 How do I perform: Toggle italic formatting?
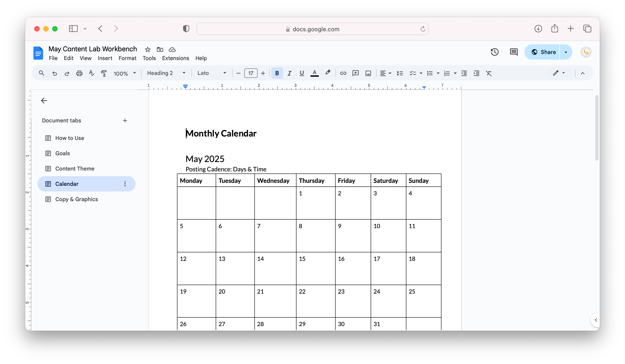(x=289, y=73)
